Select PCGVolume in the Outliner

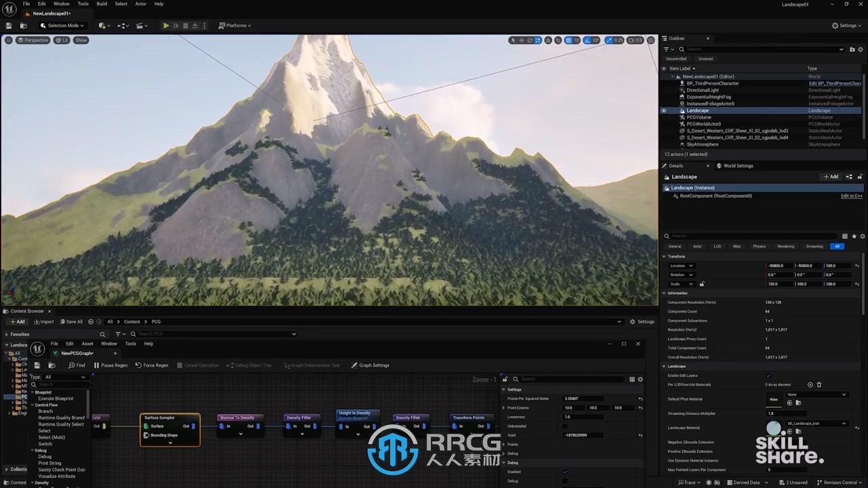tap(698, 117)
